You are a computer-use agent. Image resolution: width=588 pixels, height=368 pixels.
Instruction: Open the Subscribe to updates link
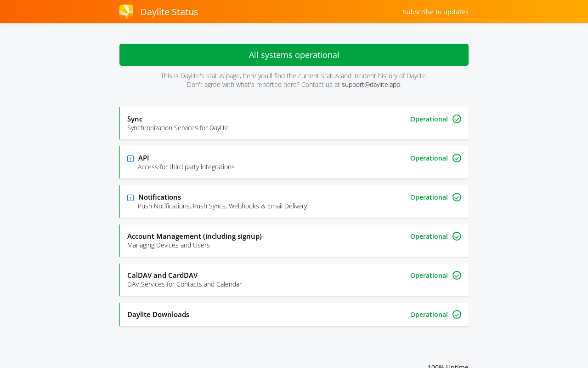tap(435, 12)
